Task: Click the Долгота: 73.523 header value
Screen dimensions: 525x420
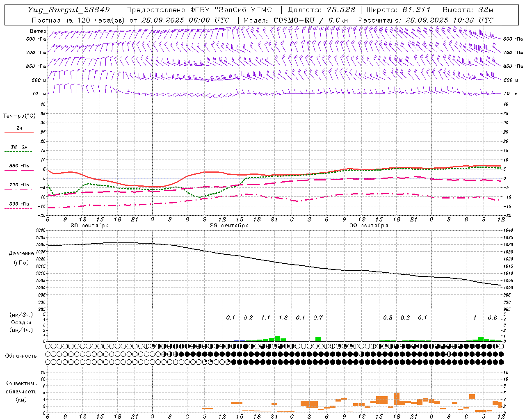Action: click(x=322, y=10)
